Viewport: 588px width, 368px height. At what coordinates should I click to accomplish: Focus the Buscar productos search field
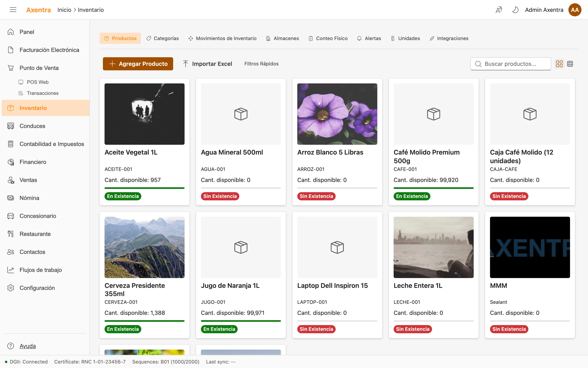511,64
